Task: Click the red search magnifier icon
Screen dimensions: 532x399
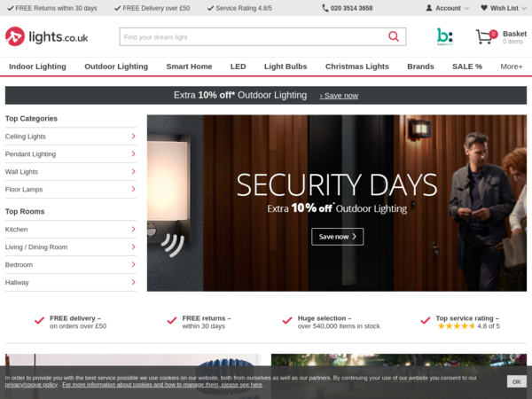Action: 393,36
